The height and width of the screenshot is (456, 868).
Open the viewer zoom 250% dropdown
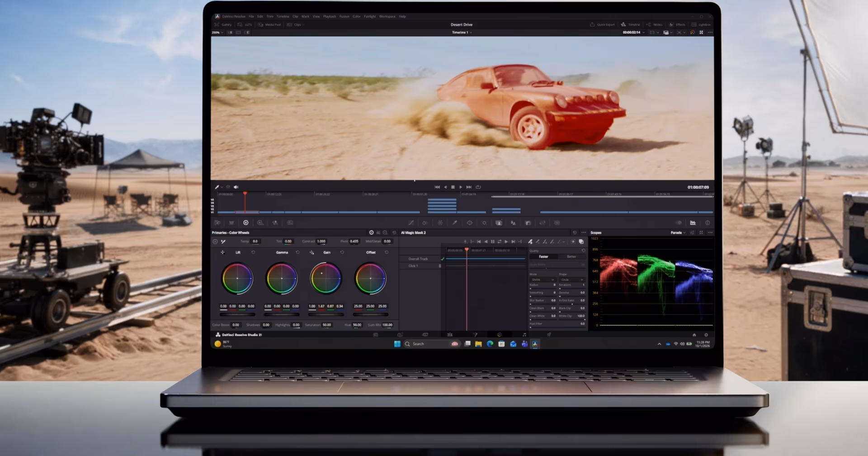point(217,33)
